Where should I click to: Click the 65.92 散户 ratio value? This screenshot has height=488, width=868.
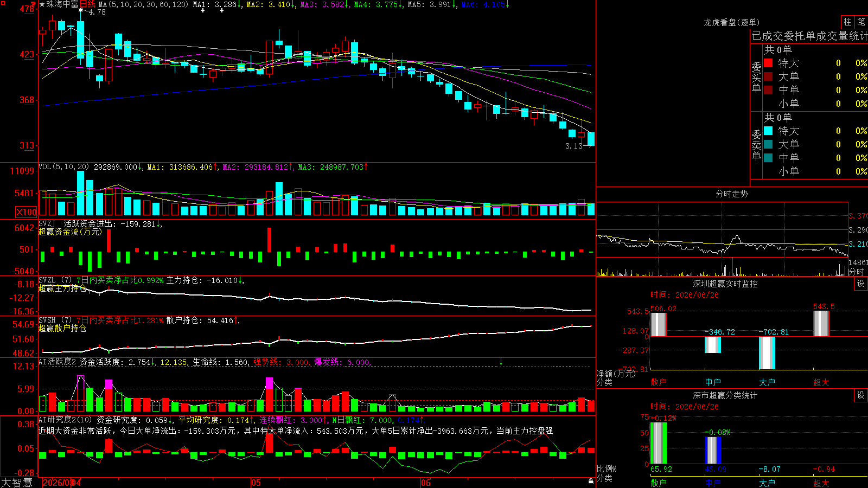click(661, 469)
